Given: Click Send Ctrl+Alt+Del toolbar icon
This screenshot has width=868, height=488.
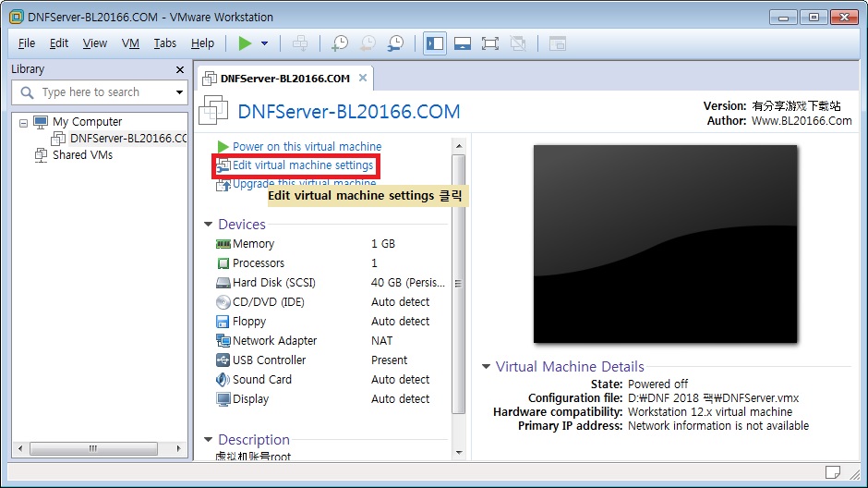Looking at the screenshot, I should [300, 43].
